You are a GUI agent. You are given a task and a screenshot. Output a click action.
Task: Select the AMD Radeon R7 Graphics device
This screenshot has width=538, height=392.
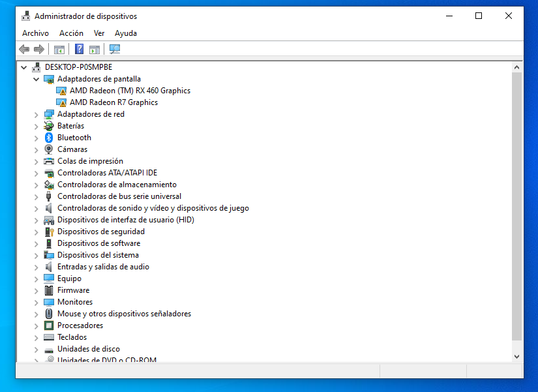coord(113,102)
